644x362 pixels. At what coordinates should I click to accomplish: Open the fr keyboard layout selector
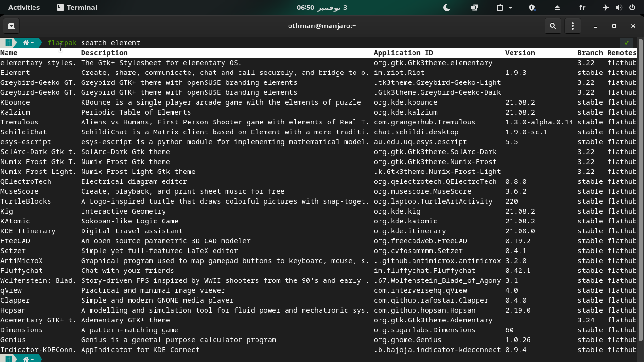(x=582, y=8)
